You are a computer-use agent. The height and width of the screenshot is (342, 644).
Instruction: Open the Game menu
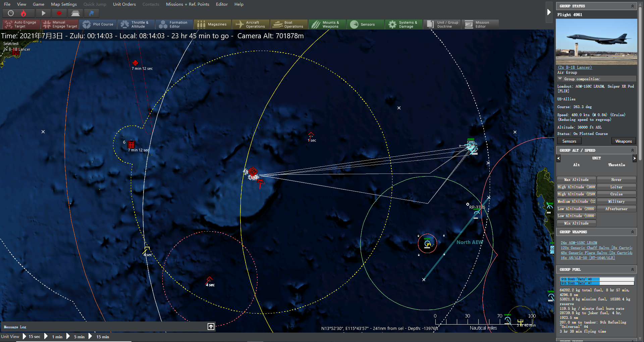coord(39,4)
